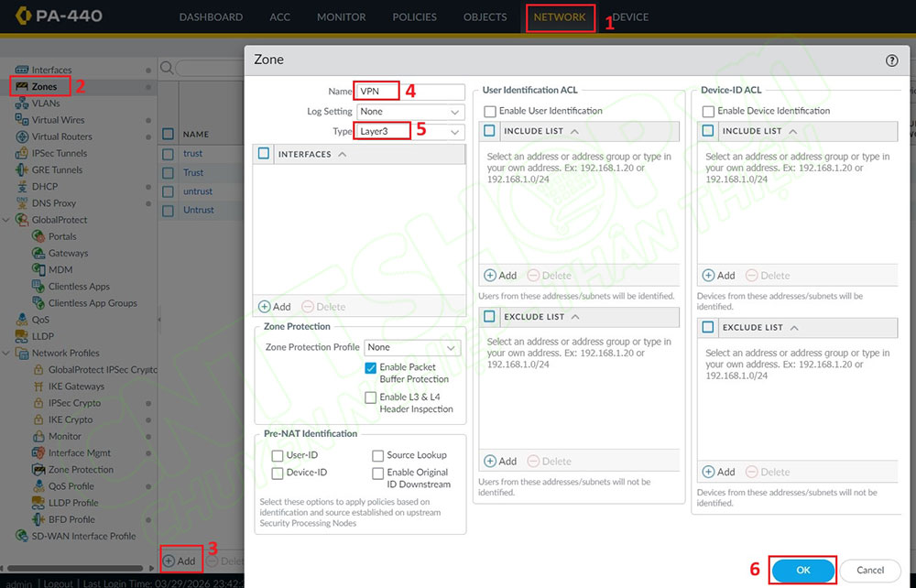Click the DNS Proxy icon
Screen dimensions: 916x588
pyautogui.click(x=22, y=203)
